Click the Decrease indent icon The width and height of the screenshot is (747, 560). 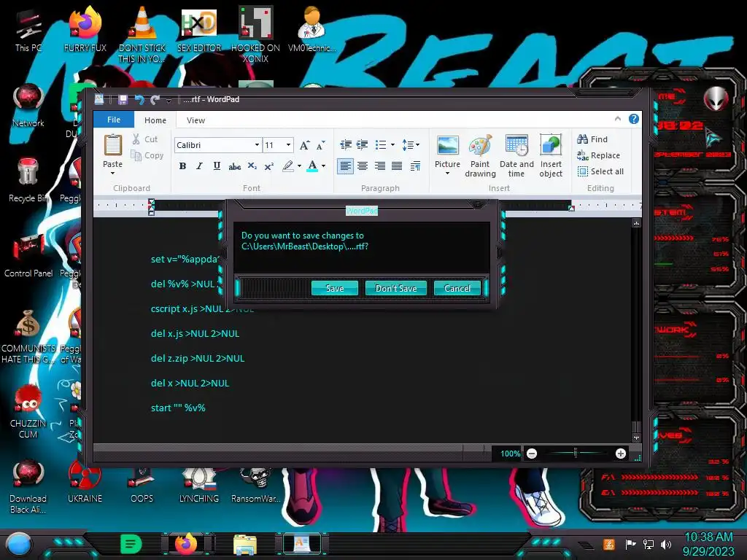[x=345, y=144]
